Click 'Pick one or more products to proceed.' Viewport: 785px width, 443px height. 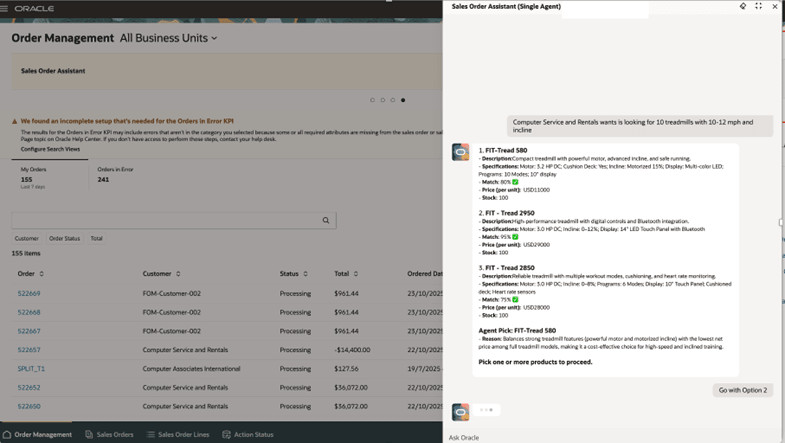tap(535, 362)
